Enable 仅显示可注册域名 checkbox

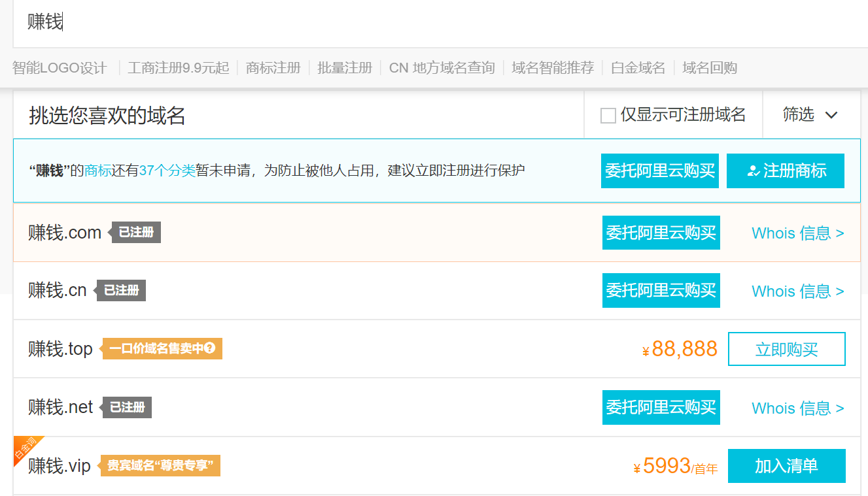click(x=608, y=116)
